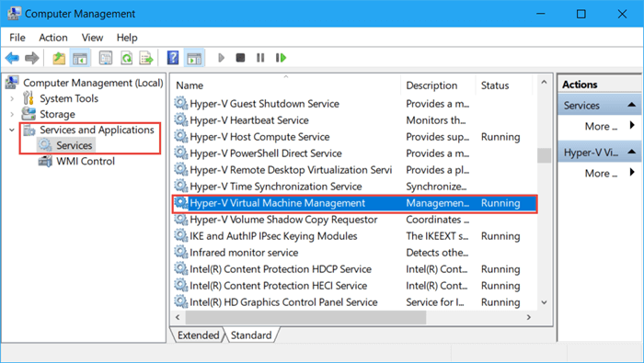Select Computer Management (Local) root node

click(x=93, y=83)
